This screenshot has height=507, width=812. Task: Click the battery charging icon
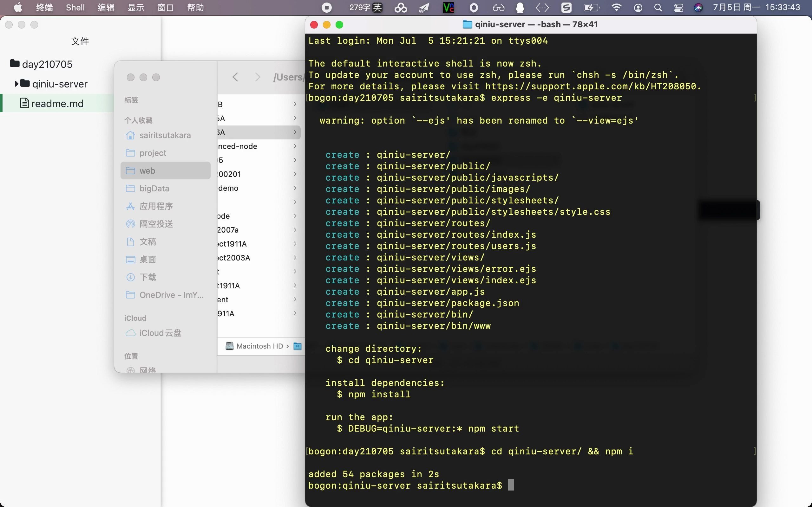[x=591, y=7]
